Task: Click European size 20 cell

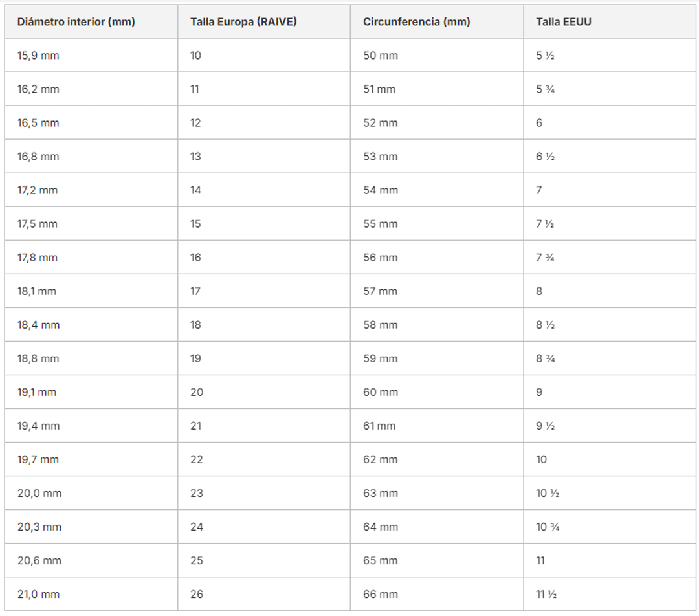Action: point(197,392)
